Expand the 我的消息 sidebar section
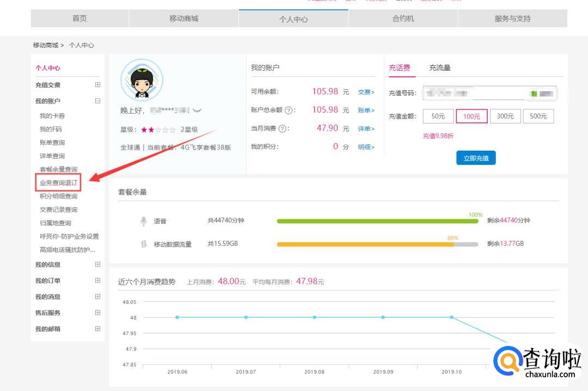This screenshot has height=391, width=588. point(97,296)
